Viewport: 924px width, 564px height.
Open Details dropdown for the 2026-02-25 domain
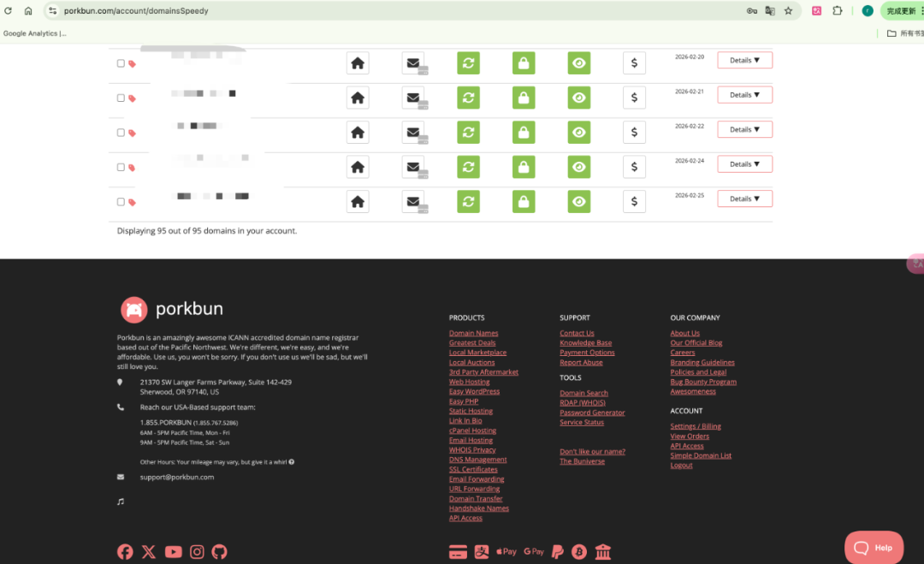(x=744, y=199)
